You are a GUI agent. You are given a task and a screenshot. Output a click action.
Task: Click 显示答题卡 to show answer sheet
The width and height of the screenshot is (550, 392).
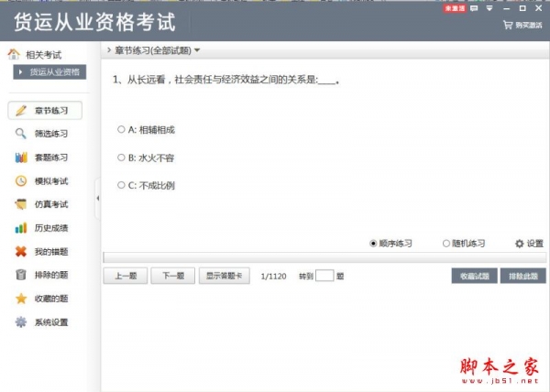coord(225,276)
